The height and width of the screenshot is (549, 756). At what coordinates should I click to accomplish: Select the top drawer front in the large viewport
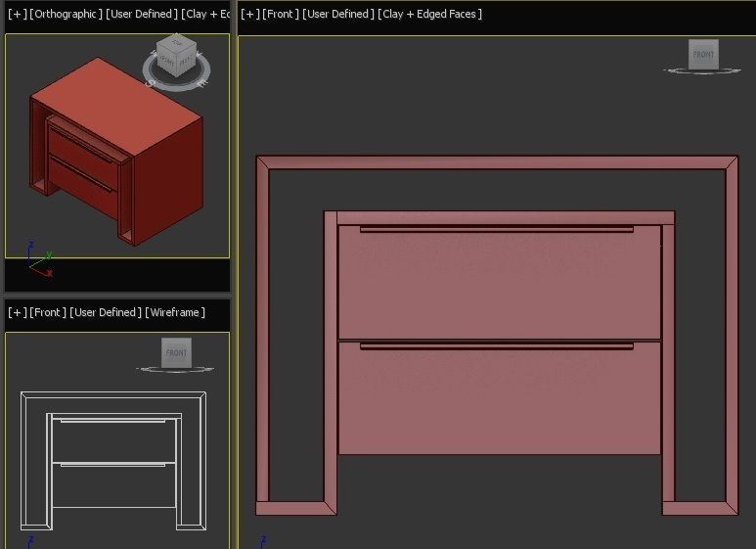coord(500,282)
